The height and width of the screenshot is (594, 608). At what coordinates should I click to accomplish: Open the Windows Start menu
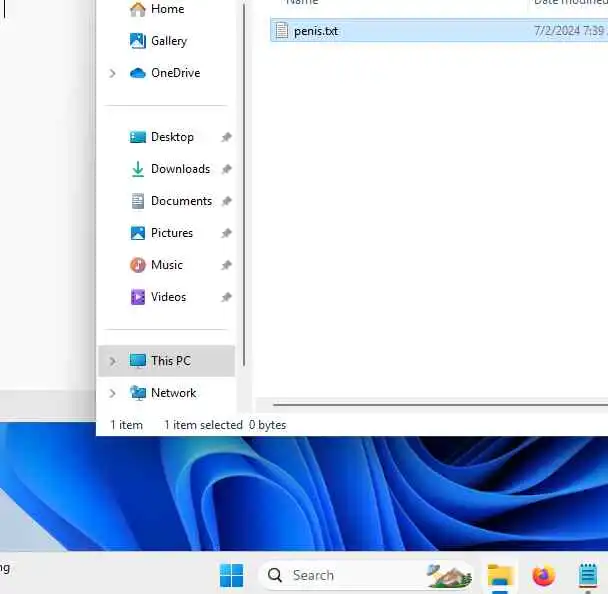click(x=231, y=575)
